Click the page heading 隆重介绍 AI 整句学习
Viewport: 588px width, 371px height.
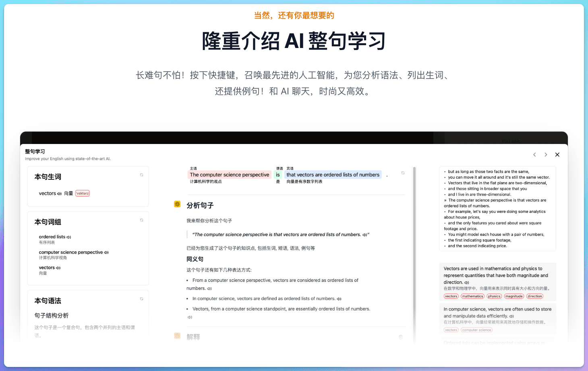coord(294,41)
